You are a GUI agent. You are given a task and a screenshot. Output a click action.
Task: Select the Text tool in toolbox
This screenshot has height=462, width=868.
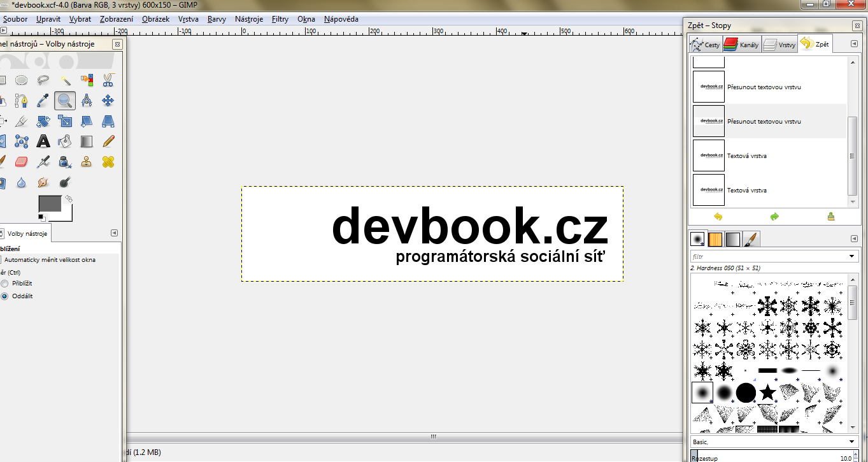43,141
